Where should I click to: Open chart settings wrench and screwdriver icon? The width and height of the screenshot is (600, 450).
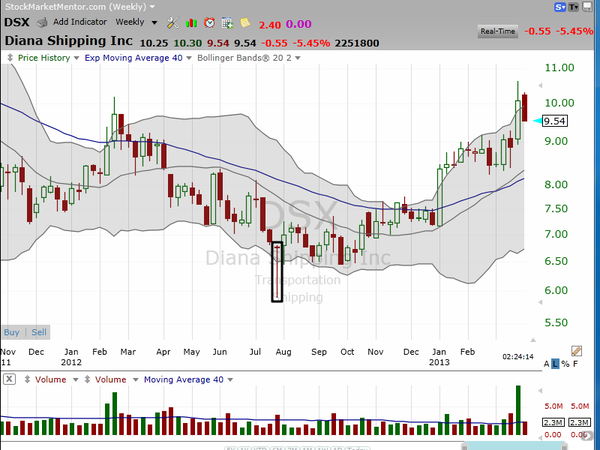pyautogui.click(x=173, y=23)
